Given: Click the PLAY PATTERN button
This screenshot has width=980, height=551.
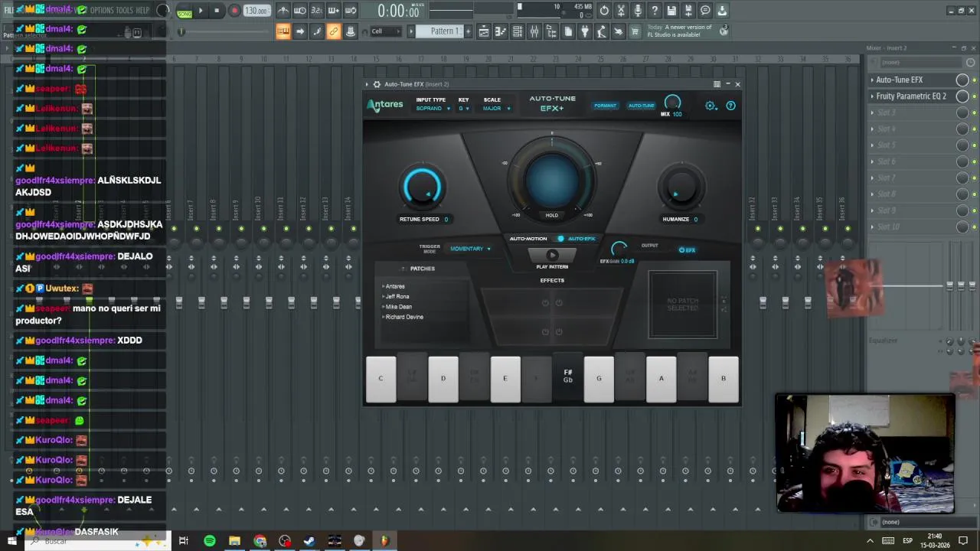Looking at the screenshot, I should (552, 256).
